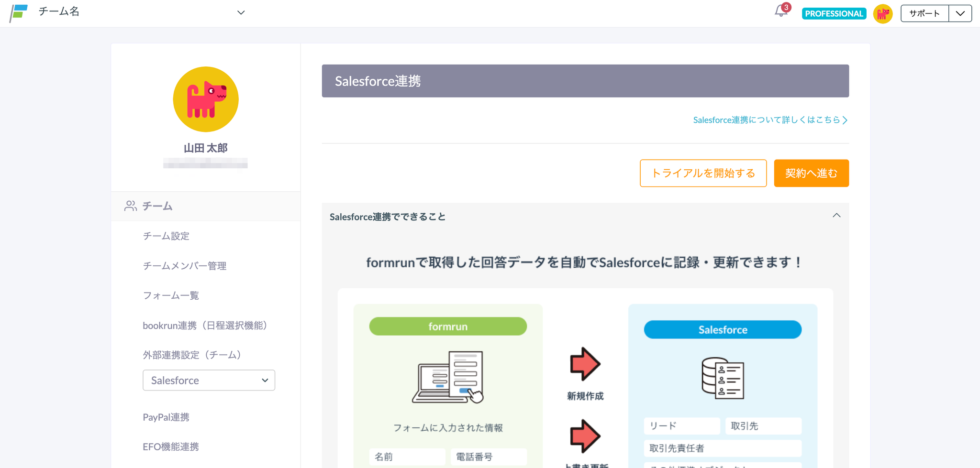Screen dimensions: 980x468
Task: Click the formrun logo icon
Action: (19, 13)
